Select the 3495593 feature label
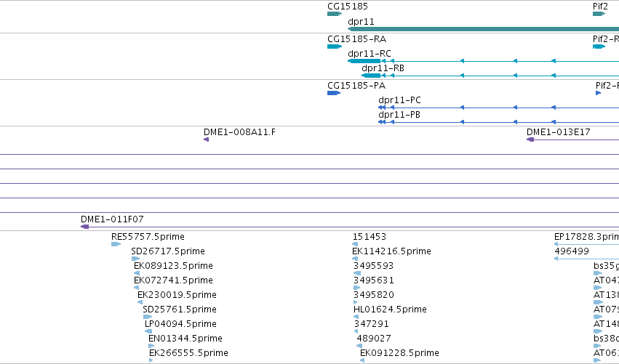 (x=373, y=266)
